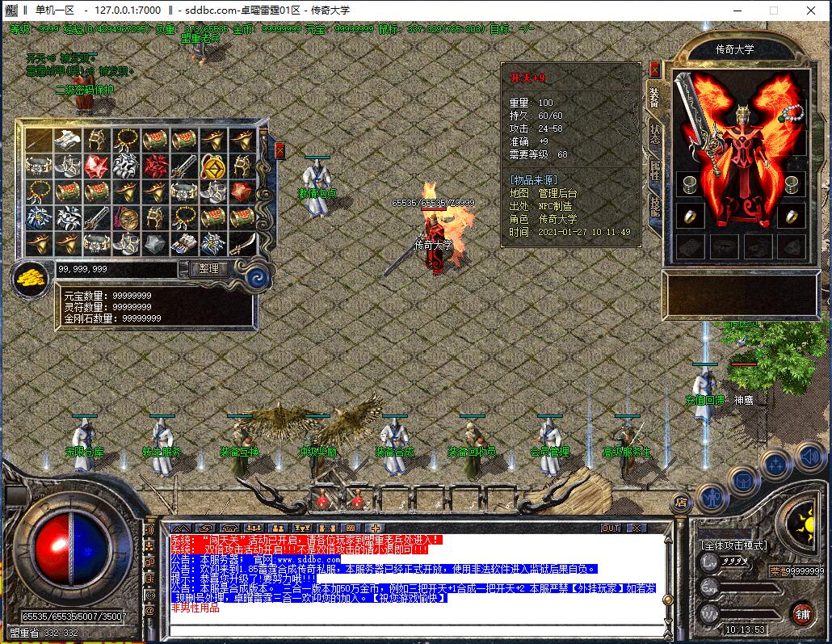This screenshot has width=832, height=644.
Task: Switch to the 状态 tab
Action: pos(654,134)
